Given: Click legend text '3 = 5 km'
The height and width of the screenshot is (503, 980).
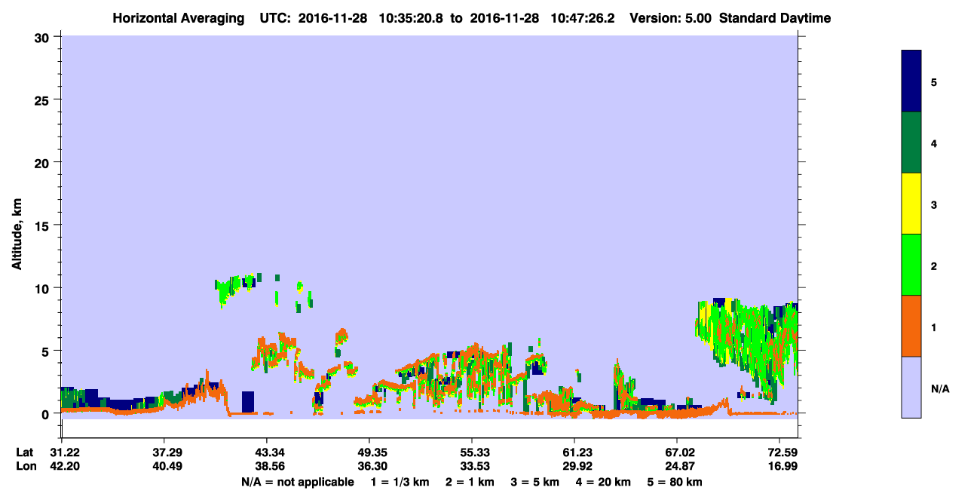Looking at the screenshot, I should tap(535, 482).
